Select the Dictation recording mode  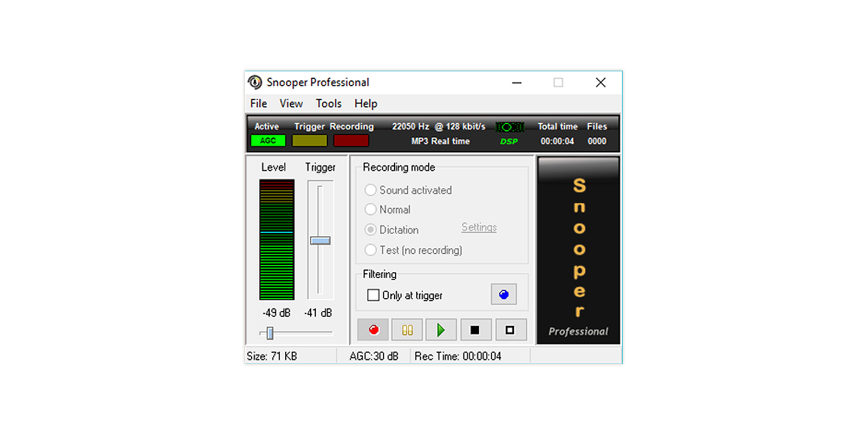pos(371,229)
